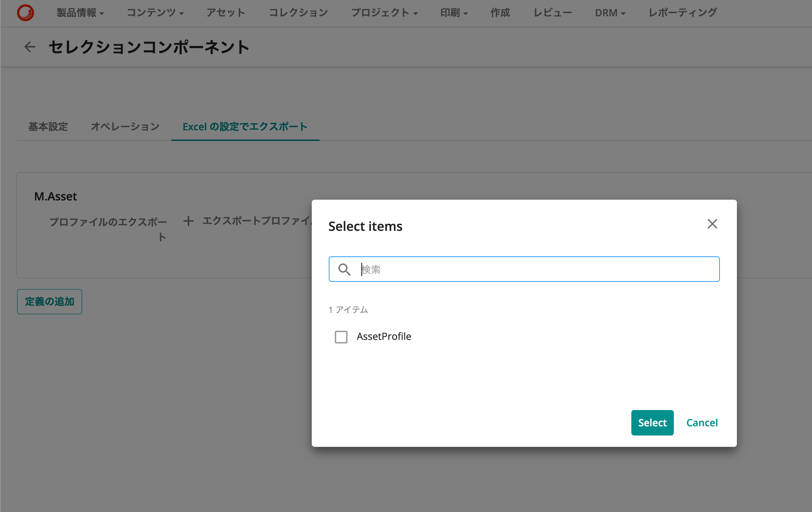Click the search magnifier icon

pyautogui.click(x=344, y=269)
